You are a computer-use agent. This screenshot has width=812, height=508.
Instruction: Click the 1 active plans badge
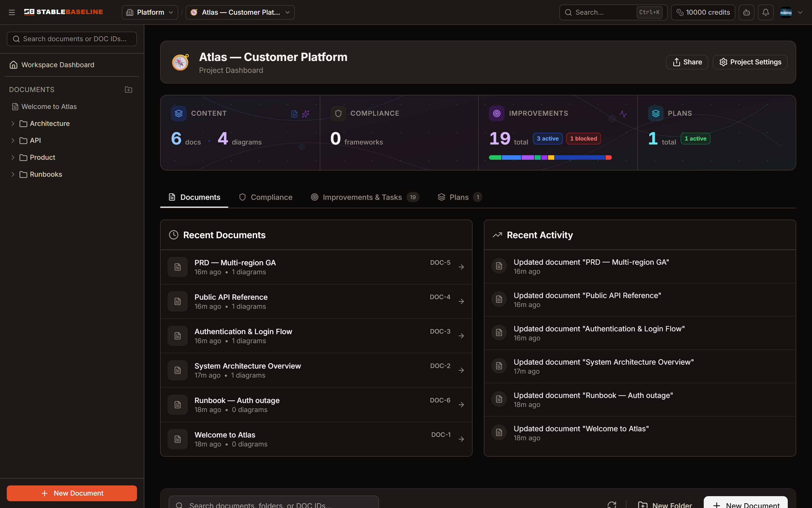pyautogui.click(x=695, y=138)
